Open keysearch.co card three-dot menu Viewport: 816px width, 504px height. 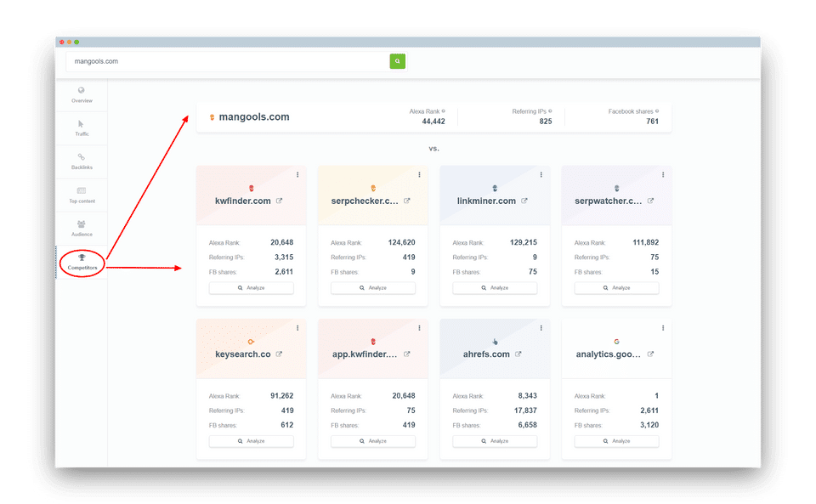tap(297, 328)
